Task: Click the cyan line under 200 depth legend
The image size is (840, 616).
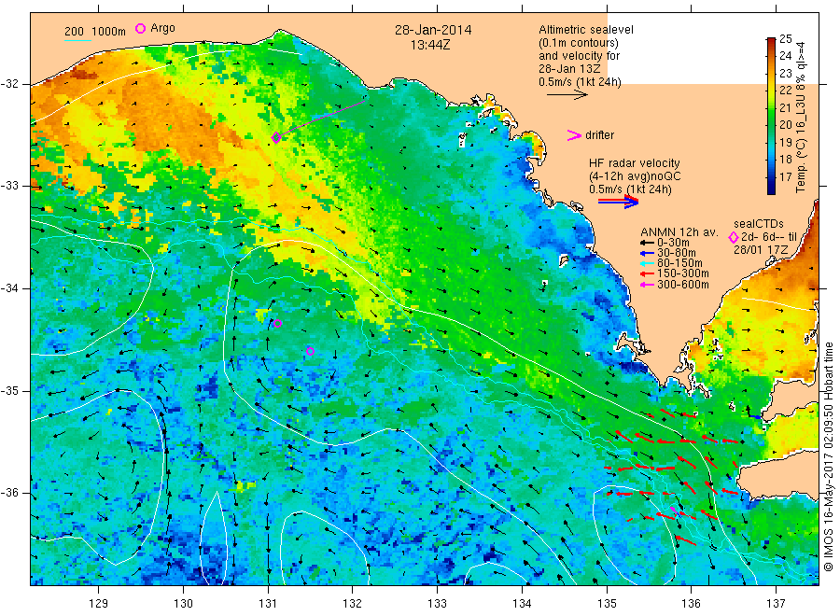Action: 77,40
